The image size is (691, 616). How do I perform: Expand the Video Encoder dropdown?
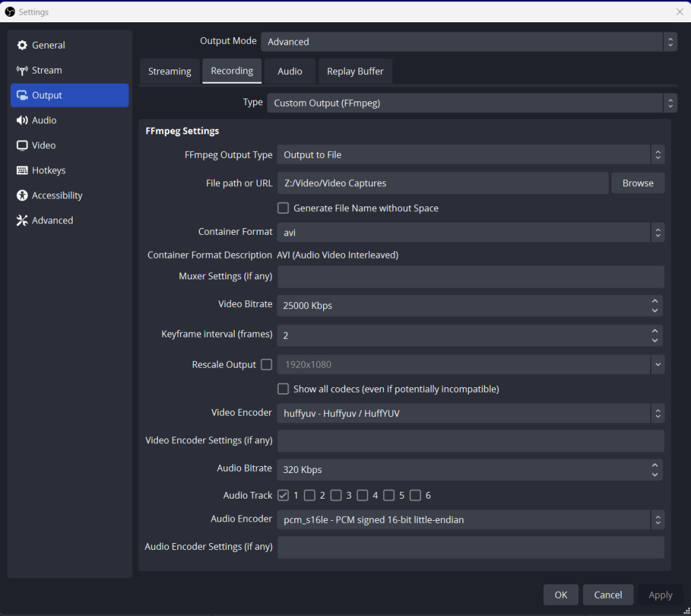tap(470, 413)
